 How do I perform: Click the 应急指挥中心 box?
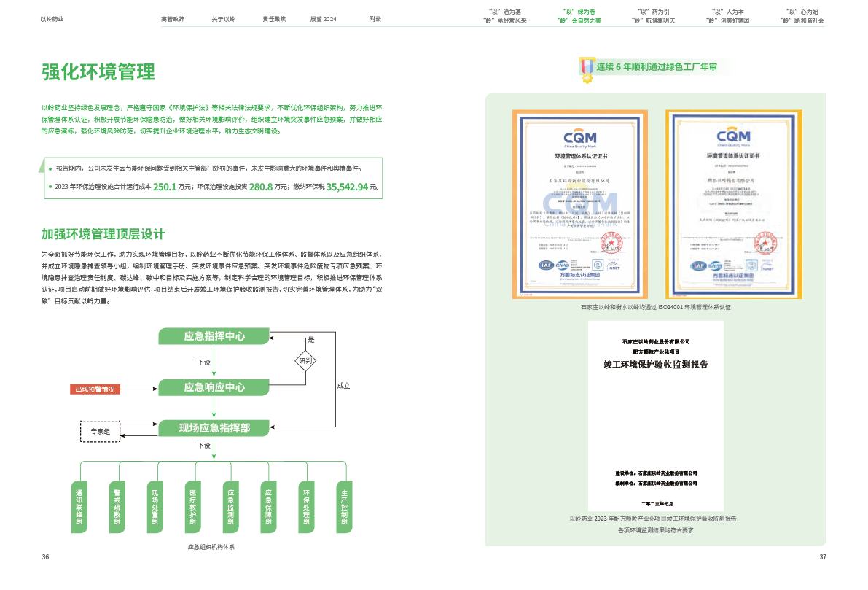[214, 336]
